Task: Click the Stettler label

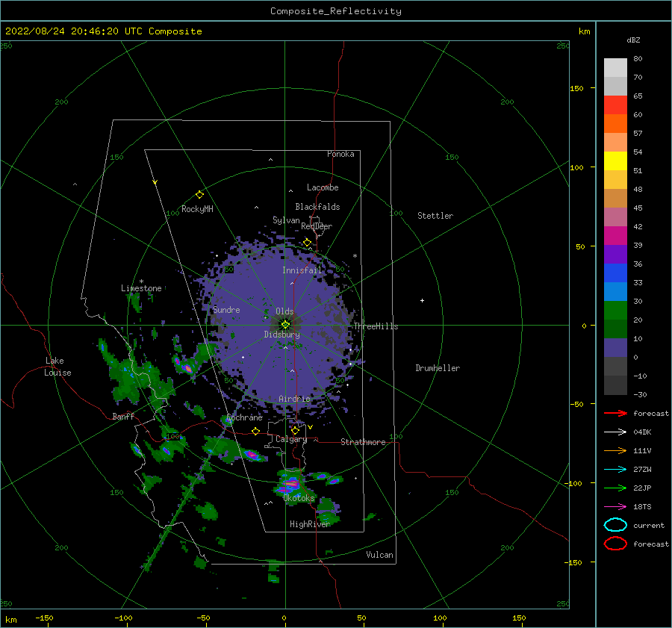Action: 435,216
